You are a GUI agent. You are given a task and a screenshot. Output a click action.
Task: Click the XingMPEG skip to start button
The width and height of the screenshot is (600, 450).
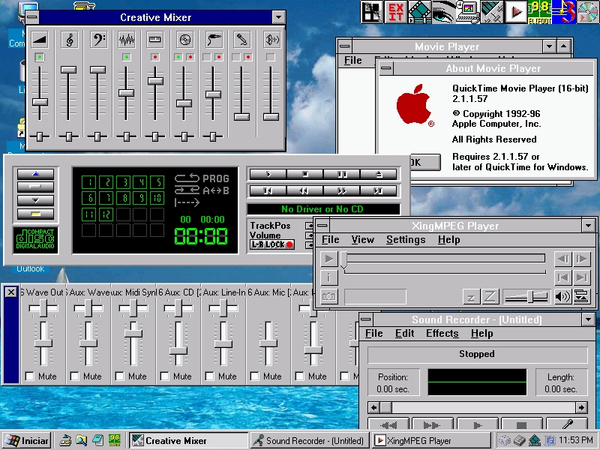point(563,277)
